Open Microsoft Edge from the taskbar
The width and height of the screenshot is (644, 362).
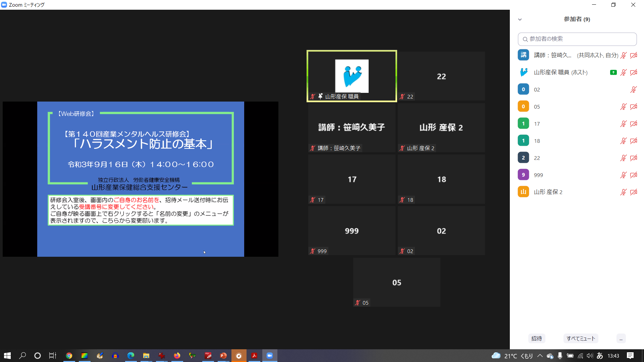(131, 356)
